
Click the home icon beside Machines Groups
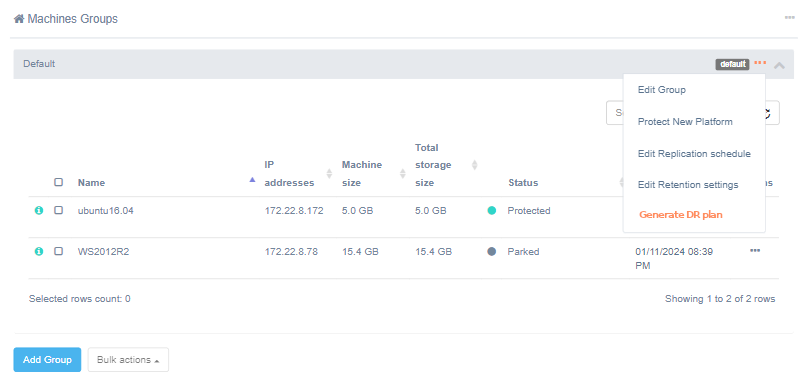click(x=19, y=19)
